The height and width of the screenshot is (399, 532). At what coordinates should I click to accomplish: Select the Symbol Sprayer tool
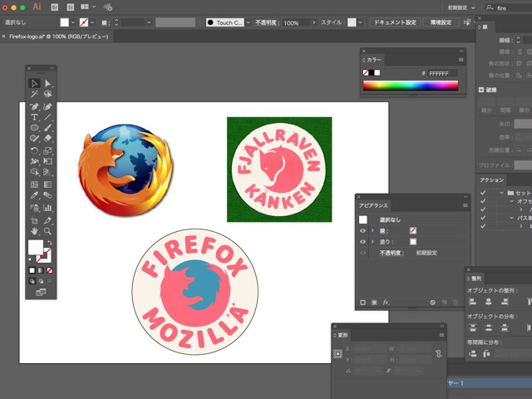pyautogui.click(x=34, y=208)
